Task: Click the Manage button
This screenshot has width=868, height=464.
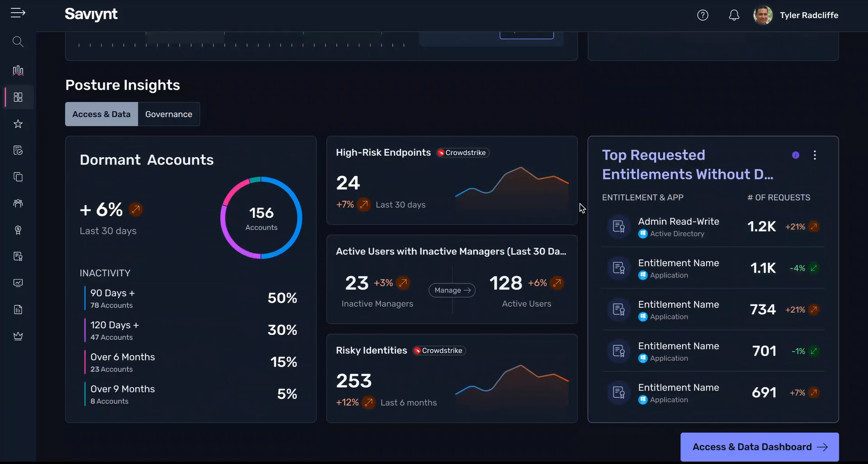Action: tap(452, 290)
